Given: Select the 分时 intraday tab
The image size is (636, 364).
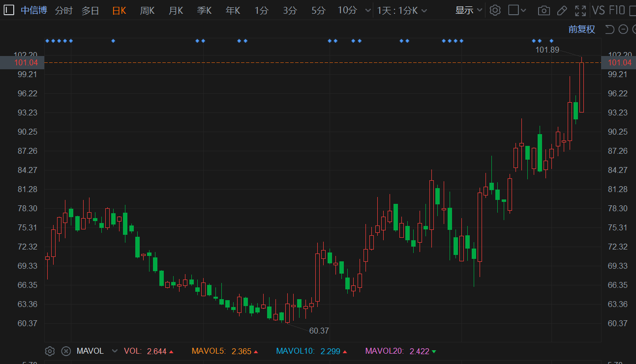Looking at the screenshot, I should pos(63,10).
